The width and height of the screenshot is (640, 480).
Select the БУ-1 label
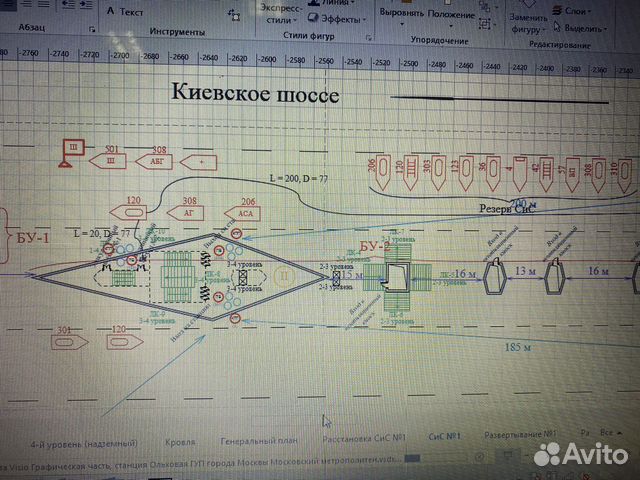(x=33, y=238)
